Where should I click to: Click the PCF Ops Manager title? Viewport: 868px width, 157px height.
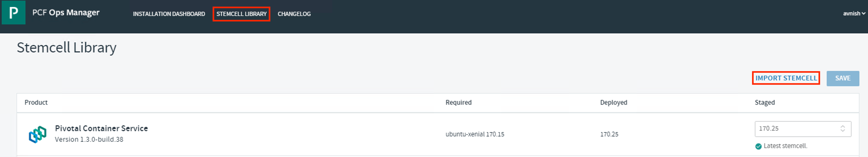tap(66, 12)
